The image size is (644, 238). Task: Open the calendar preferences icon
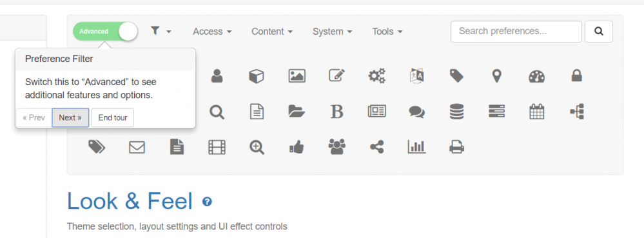536,112
